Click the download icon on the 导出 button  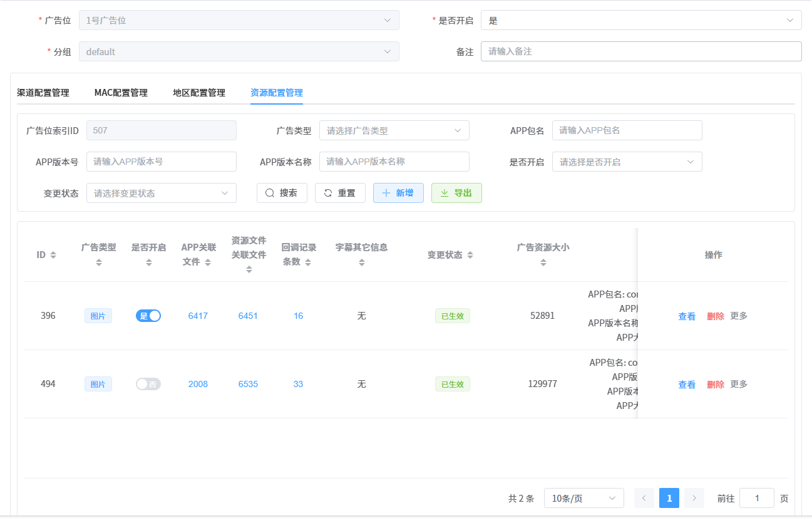[446, 193]
